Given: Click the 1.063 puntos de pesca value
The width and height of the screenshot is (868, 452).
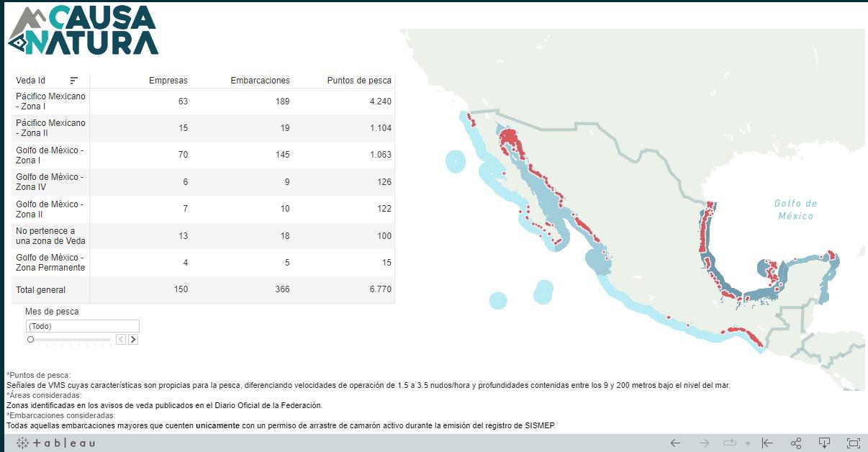Looking at the screenshot, I should 380,155.
